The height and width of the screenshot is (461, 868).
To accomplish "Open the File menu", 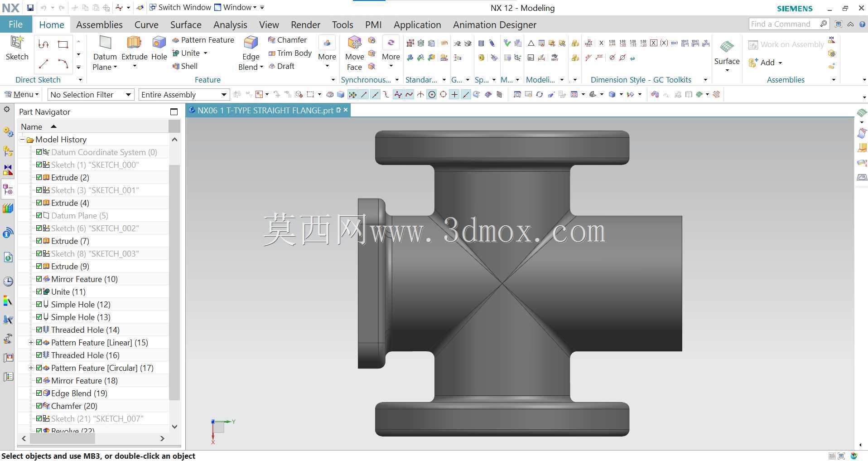I will pos(15,24).
